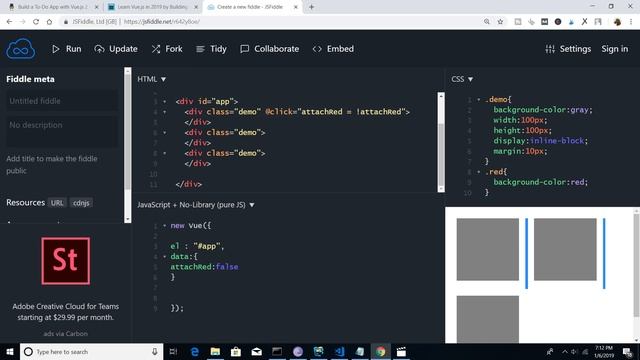This screenshot has width=640, height=360.
Task: Open a new browser tab
Action: click(311, 7)
